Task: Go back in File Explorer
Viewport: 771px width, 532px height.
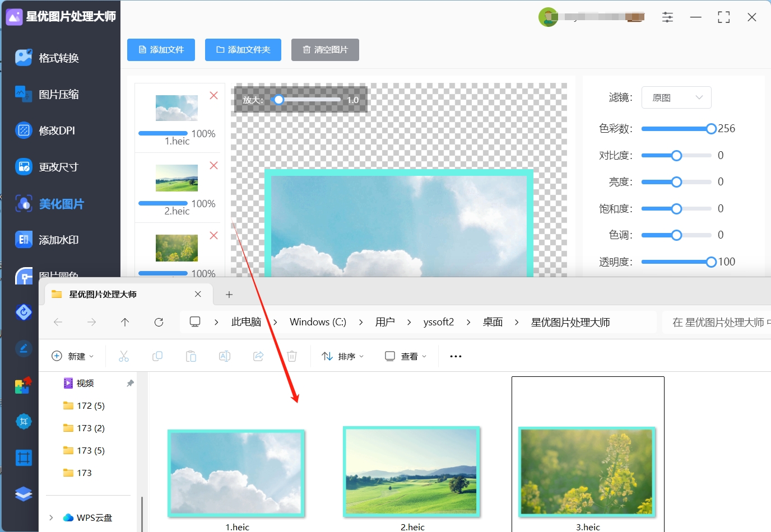Action: 58,322
